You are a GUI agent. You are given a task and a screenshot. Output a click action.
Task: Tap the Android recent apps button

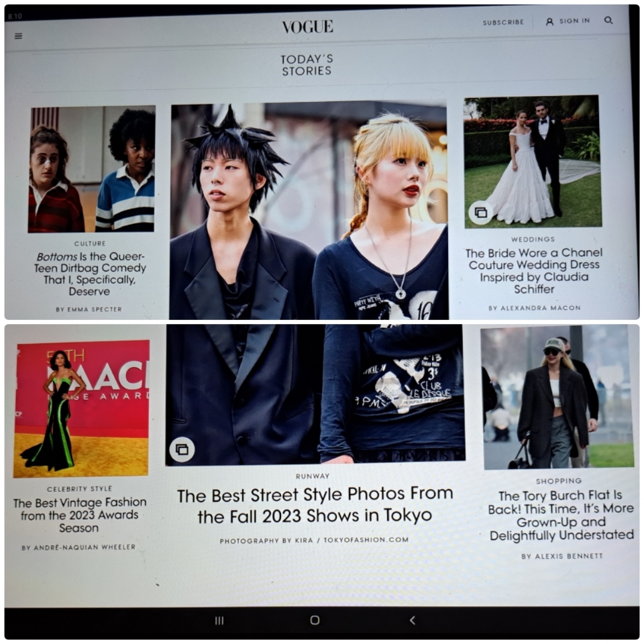pos(219,621)
